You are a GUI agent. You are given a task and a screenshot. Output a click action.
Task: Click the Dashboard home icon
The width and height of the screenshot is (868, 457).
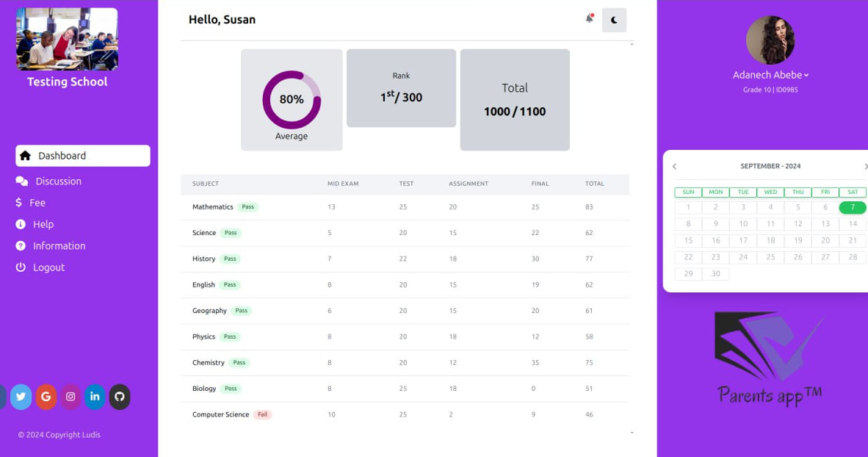coord(26,156)
